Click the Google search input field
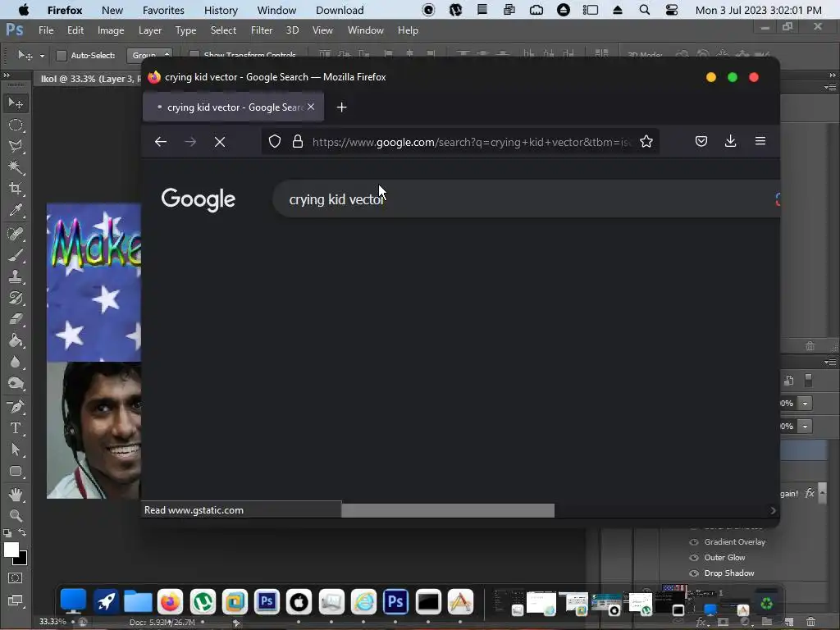 (x=526, y=199)
